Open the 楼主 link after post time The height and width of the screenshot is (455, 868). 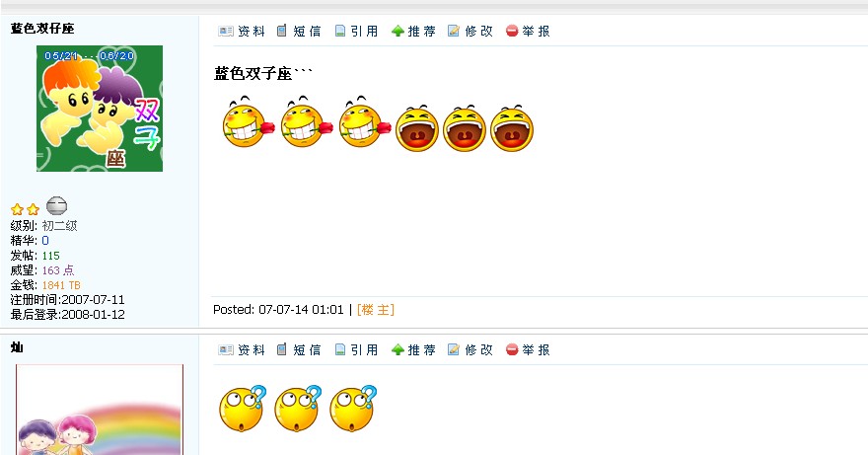tap(376, 310)
